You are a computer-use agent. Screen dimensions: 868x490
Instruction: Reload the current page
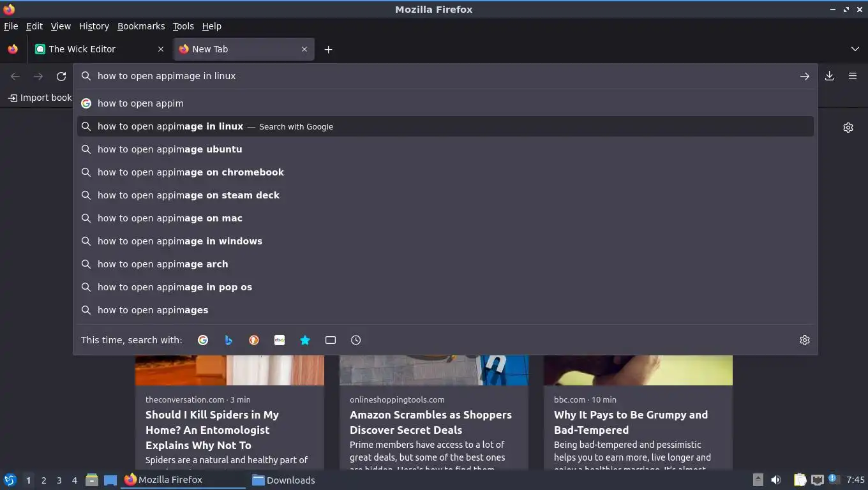click(61, 77)
